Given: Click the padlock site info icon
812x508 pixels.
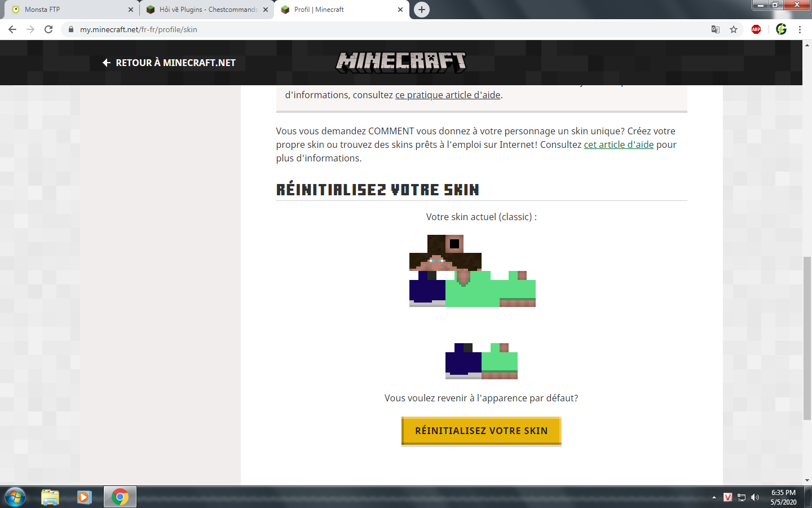Looking at the screenshot, I should tap(70, 29).
